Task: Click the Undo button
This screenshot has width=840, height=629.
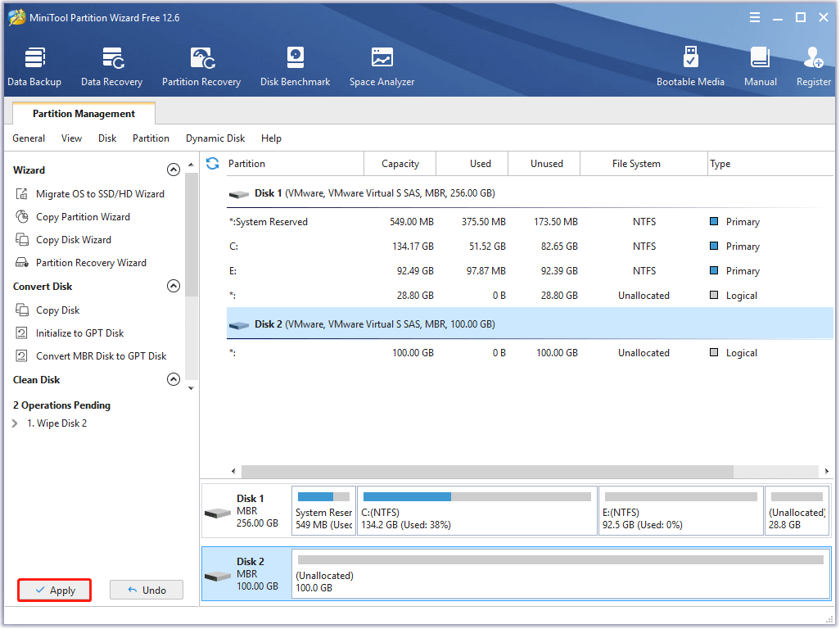Action: [x=147, y=591]
